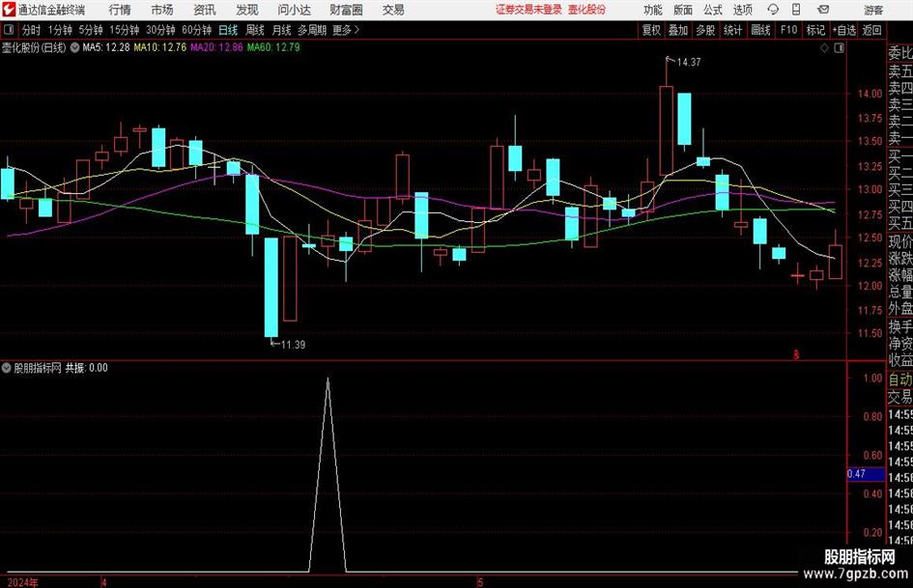The height and width of the screenshot is (588, 913).
Task: Switch to 60分钟 period tab
Action: (x=196, y=30)
